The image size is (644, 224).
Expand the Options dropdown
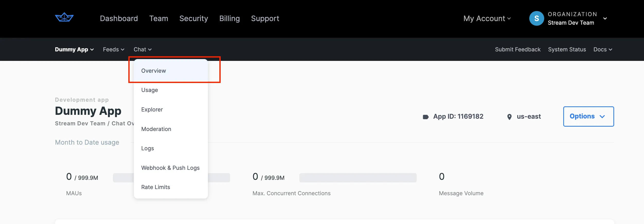coord(588,116)
